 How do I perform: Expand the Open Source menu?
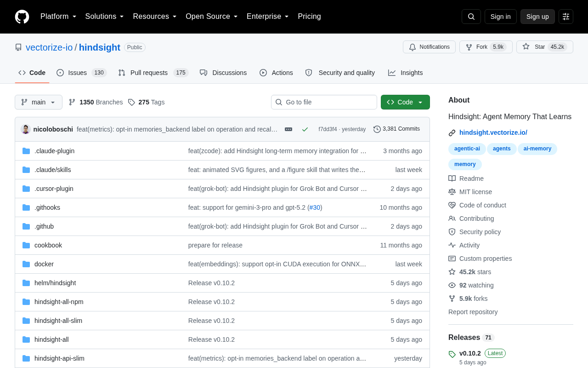(212, 17)
